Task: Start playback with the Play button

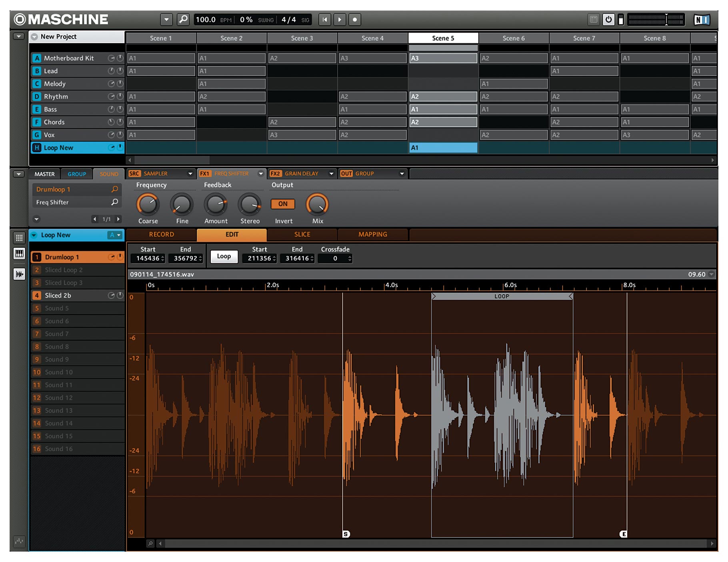Action: pyautogui.click(x=340, y=19)
